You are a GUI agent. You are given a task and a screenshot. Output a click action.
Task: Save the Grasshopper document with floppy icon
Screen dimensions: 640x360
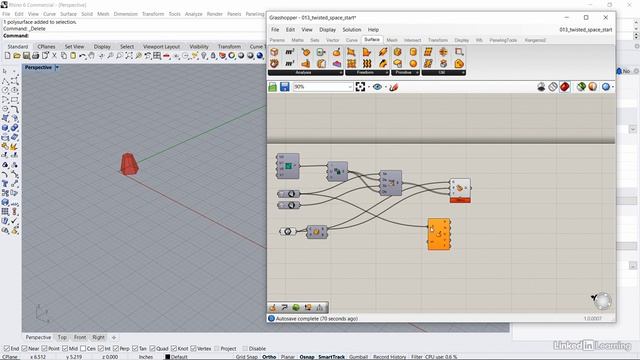click(284, 87)
